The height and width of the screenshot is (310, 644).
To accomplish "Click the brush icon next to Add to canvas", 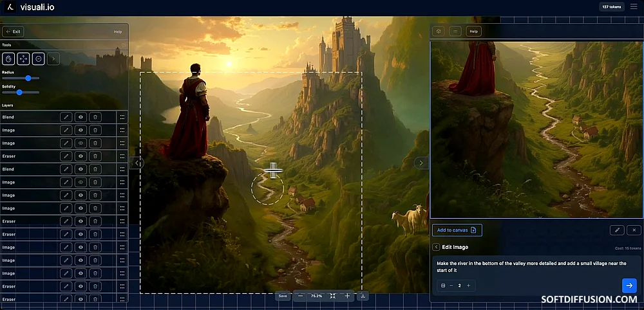I will (x=617, y=230).
